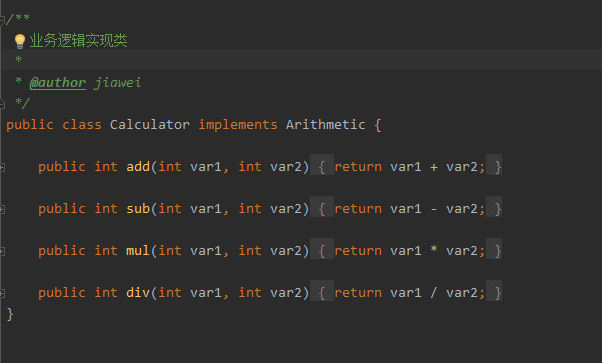The image size is (602, 363).
Task: Collapse the Javadoc comment at /** line
Action: (x=2, y=20)
